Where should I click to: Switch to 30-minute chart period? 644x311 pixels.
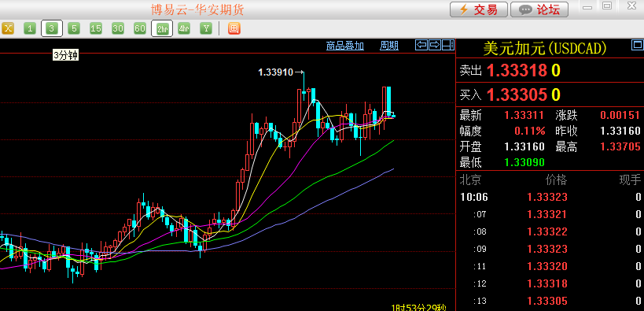pyautogui.click(x=118, y=28)
